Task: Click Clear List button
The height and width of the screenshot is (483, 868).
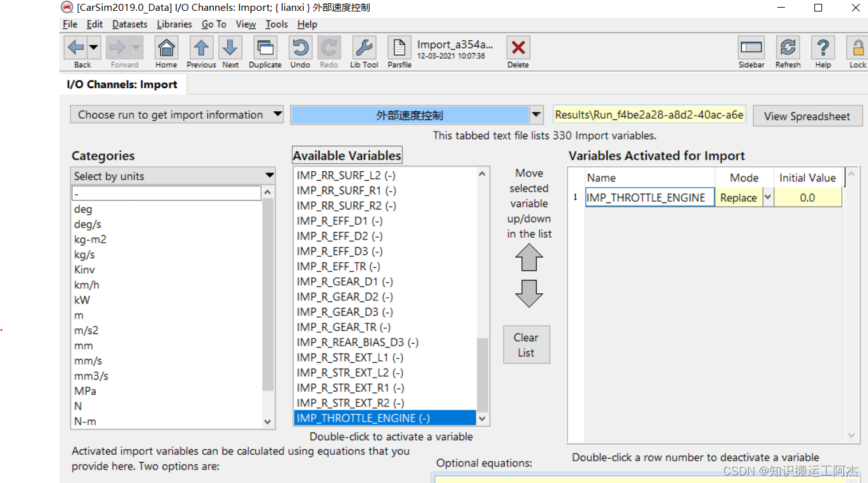Action: tap(527, 345)
